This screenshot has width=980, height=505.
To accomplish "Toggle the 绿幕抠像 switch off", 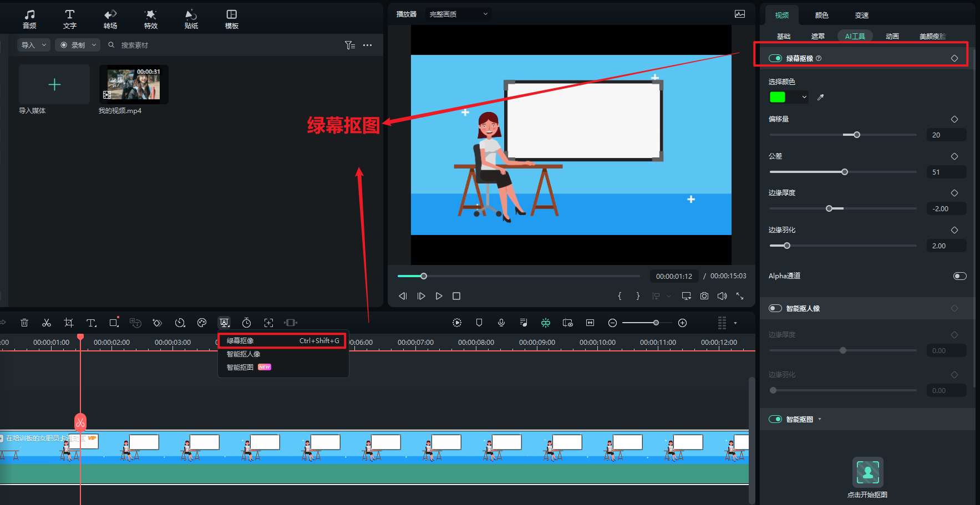I will click(x=775, y=58).
